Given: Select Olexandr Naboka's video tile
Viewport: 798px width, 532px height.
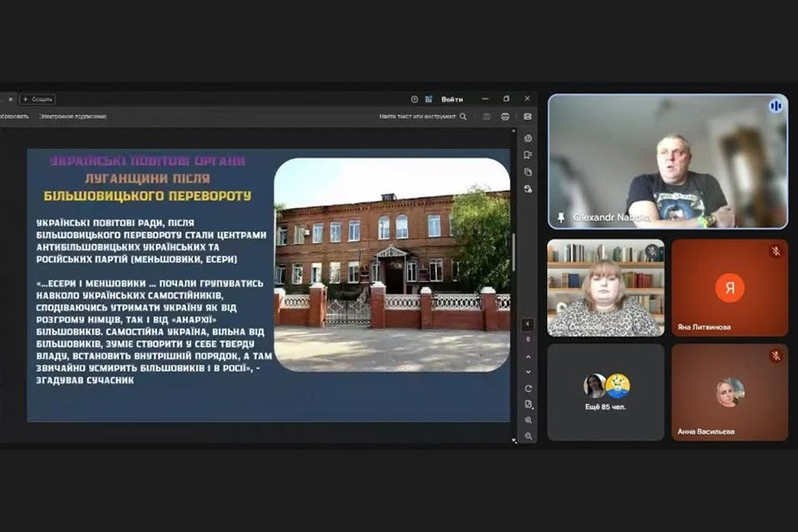Looking at the screenshot, I should coord(668,161).
